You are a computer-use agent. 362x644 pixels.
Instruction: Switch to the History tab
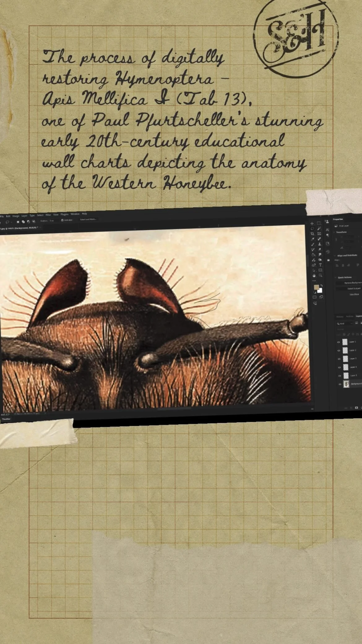click(x=340, y=316)
